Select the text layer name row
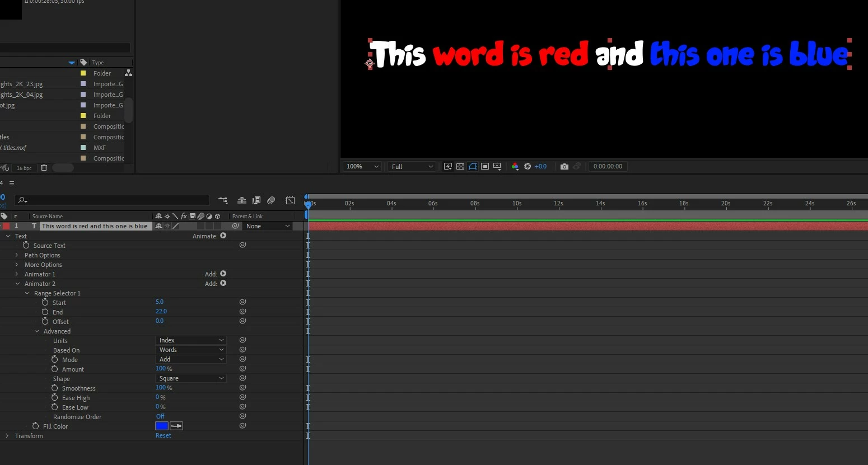This screenshot has height=465, width=868. point(95,226)
